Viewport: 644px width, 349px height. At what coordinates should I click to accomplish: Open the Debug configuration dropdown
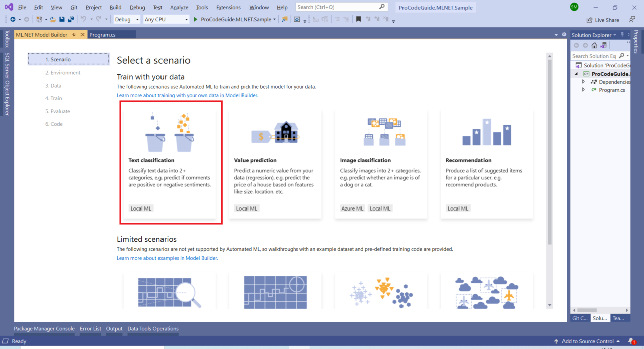[x=127, y=19]
